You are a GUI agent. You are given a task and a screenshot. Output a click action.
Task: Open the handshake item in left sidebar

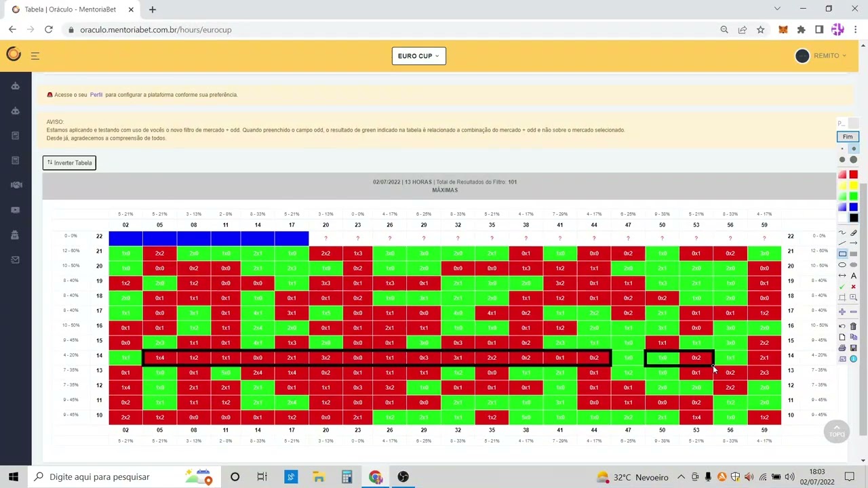(16, 185)
